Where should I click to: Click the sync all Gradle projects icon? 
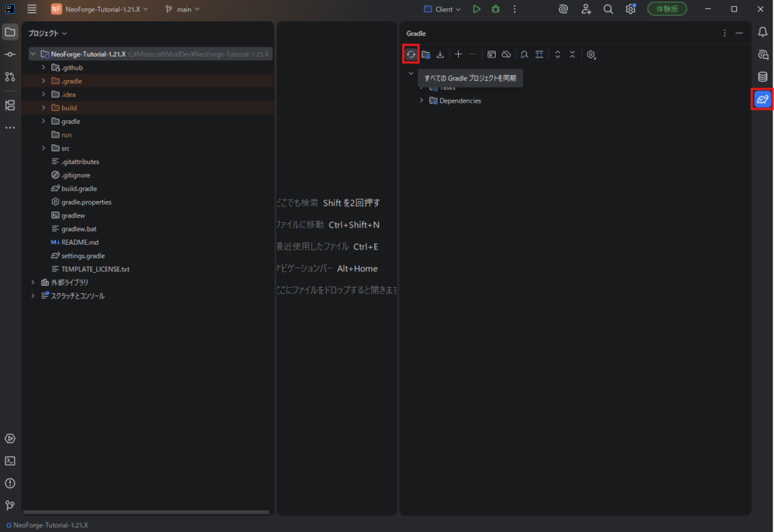410,54
